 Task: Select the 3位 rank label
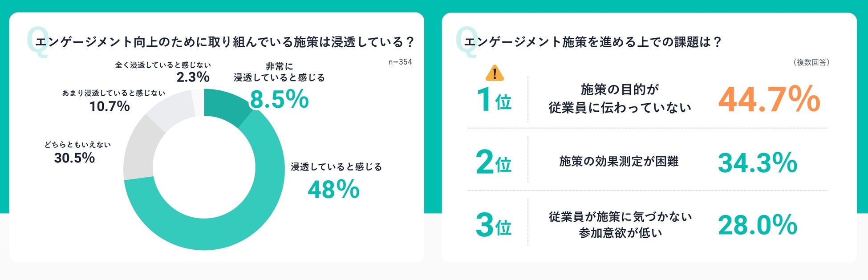(494, 225)
